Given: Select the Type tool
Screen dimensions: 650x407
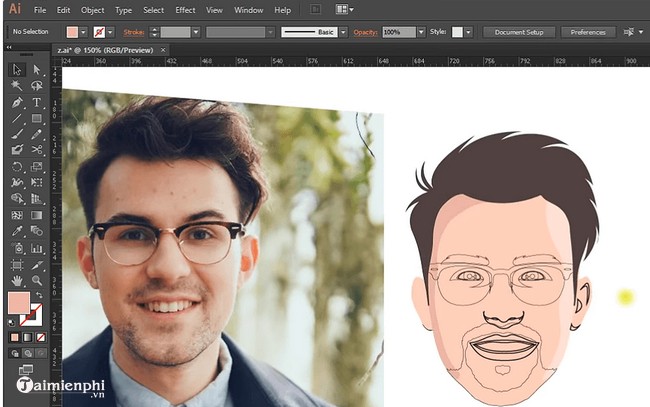Looking at the screenshot, I should pos(37,102).
